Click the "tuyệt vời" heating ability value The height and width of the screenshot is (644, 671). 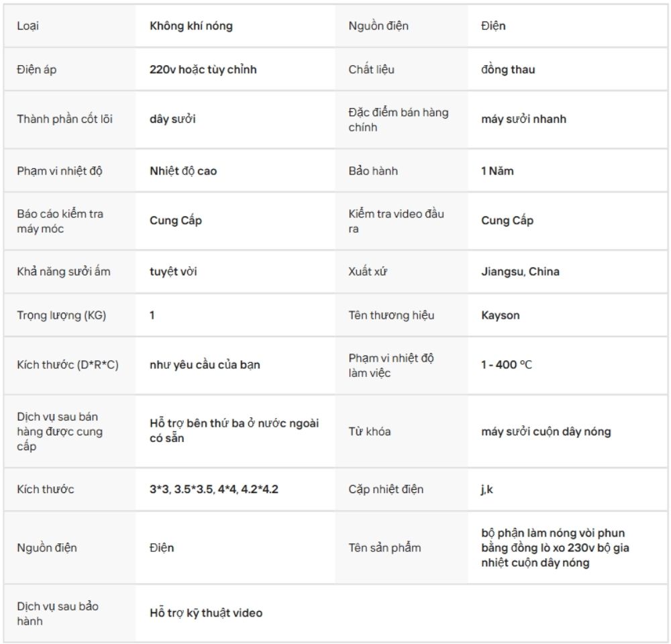pos(173,272)
